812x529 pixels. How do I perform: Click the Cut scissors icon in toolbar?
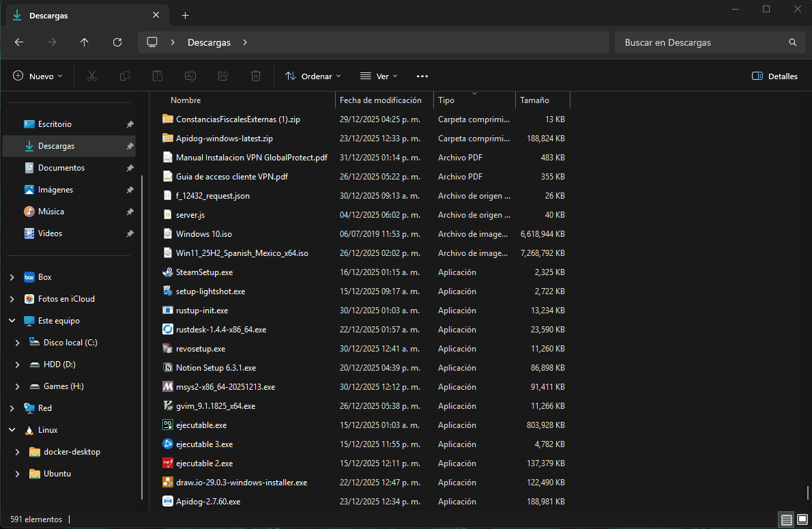[x=91, y=76]
